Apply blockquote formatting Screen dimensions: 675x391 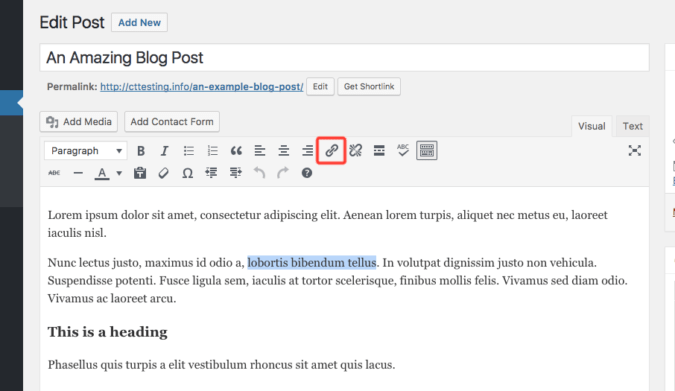[236, 151]
